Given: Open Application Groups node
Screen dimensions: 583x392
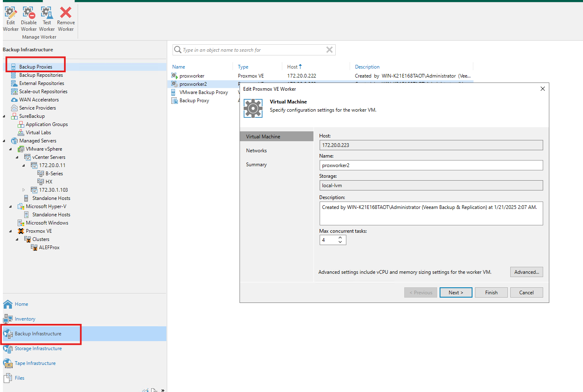Looking at the screenshot, I should coord(47,124).
